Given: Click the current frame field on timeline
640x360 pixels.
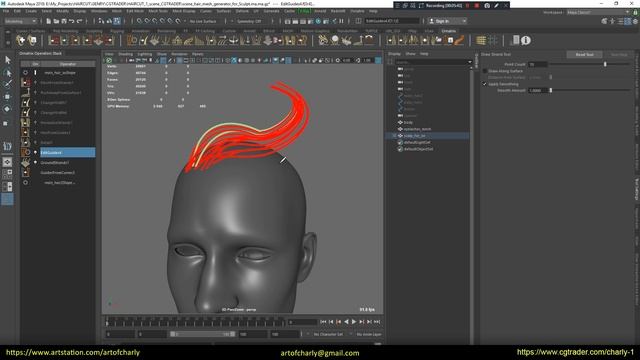Looking at the screenshot, I should point(302,322).
